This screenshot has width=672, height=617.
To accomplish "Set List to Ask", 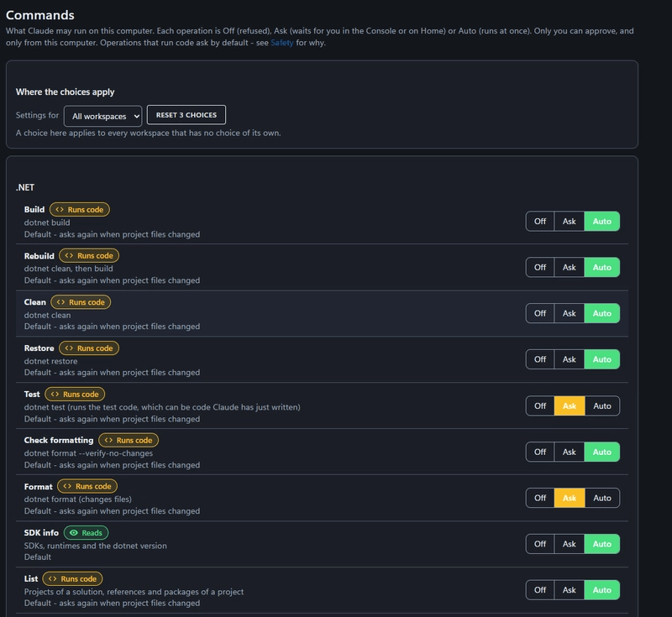I will coord(570,590).
